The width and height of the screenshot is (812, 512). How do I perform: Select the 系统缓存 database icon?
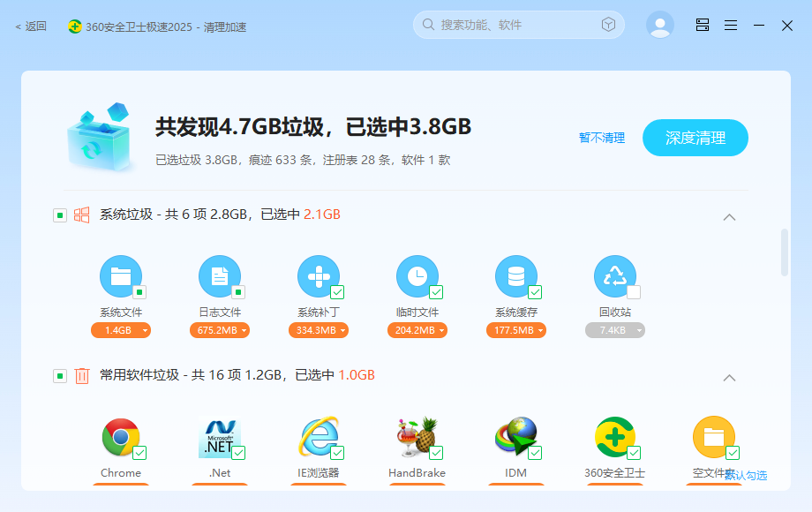click(x=516, y=275)
